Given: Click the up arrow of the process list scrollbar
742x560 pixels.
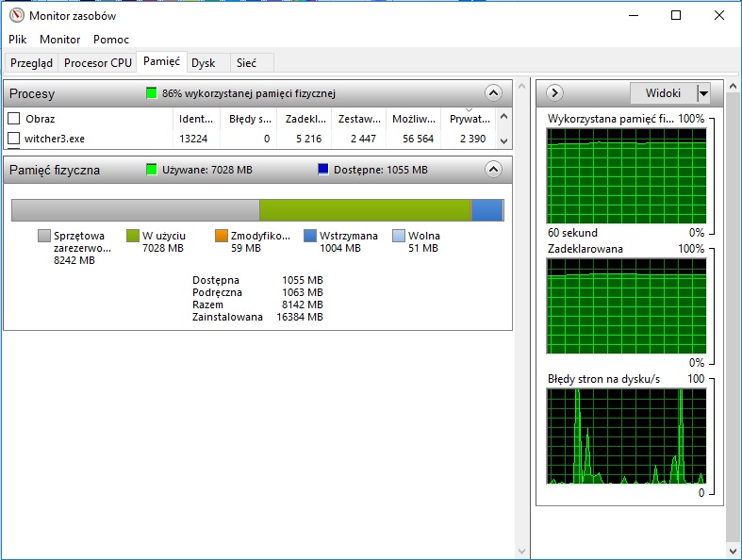Looking at the screenshot, I should pos(504,117).
